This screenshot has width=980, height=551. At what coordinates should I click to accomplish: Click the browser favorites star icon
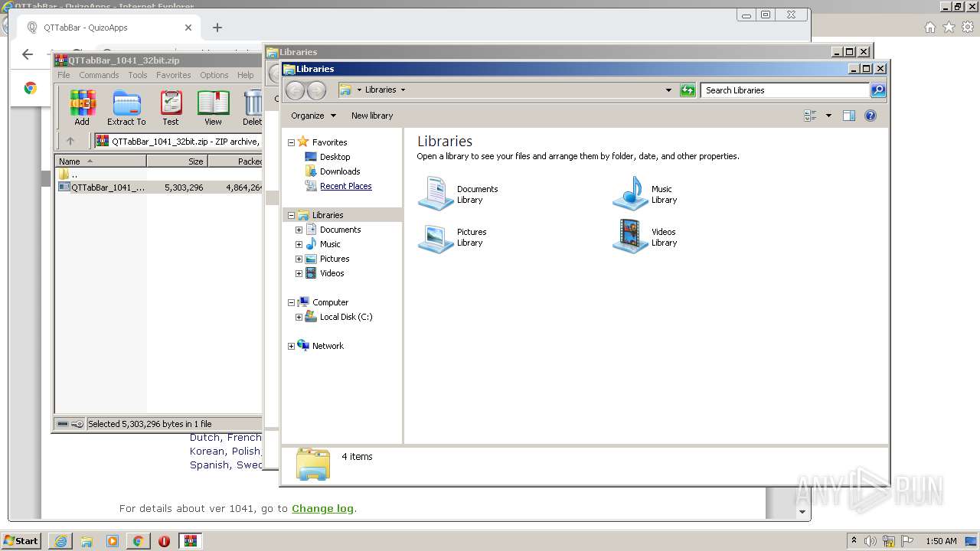click(949, 28)
